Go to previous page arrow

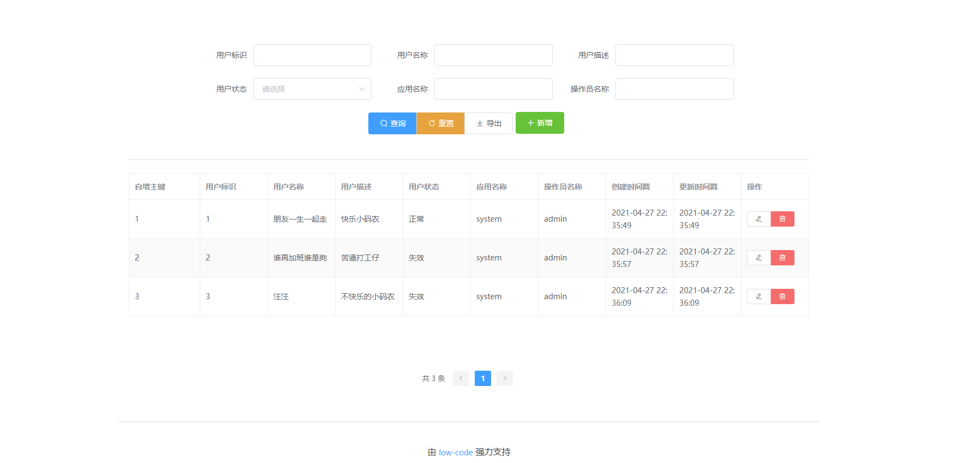pos(461,378)
